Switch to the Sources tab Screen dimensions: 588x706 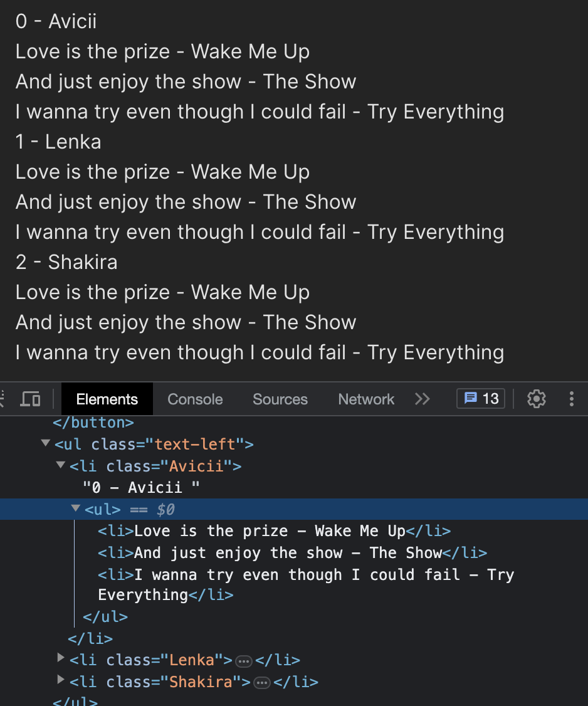[280, 399]
